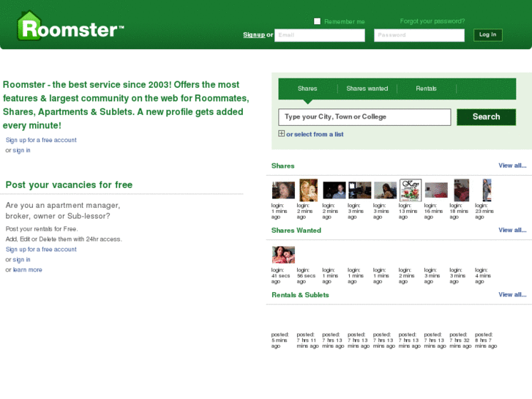Open Shares dark room photo, login 3 mins ago
532x399 pixels.
(x=359, y=190)
